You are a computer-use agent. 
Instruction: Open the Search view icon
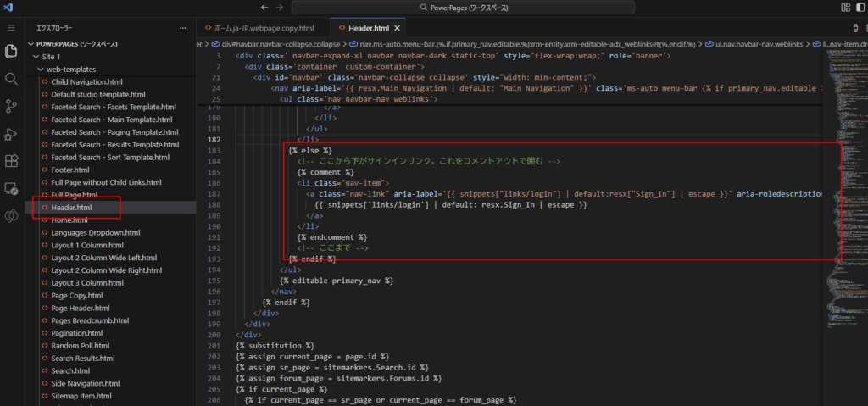pos(11,78)
